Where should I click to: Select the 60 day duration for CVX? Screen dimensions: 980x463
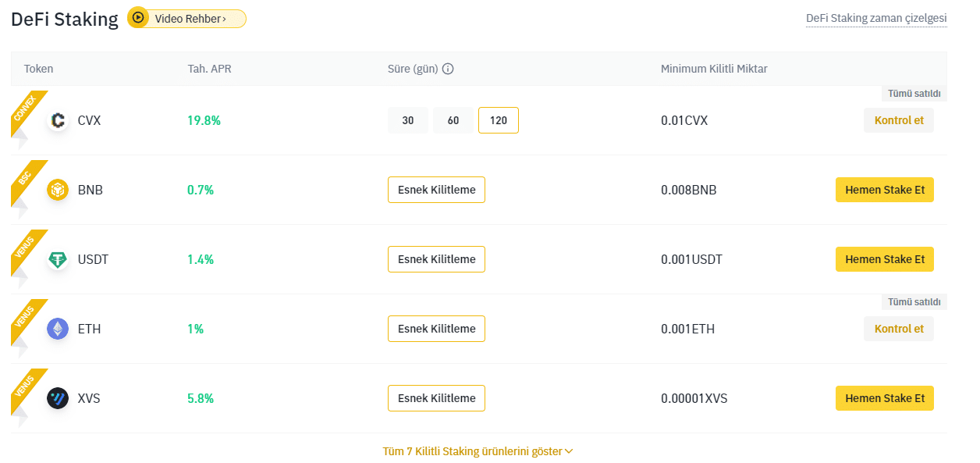point(453,120)
